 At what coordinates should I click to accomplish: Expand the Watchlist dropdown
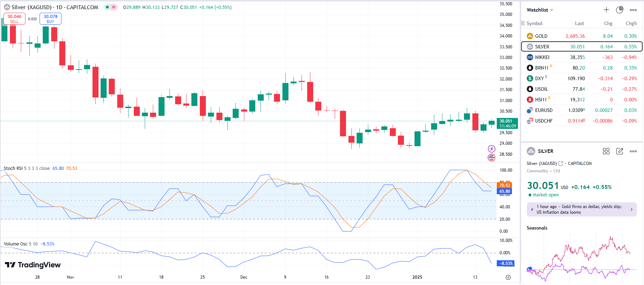point(540,10)
